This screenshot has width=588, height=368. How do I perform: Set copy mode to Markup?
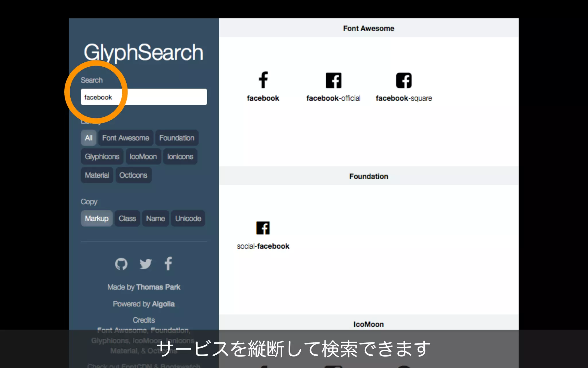coord(96,218)
